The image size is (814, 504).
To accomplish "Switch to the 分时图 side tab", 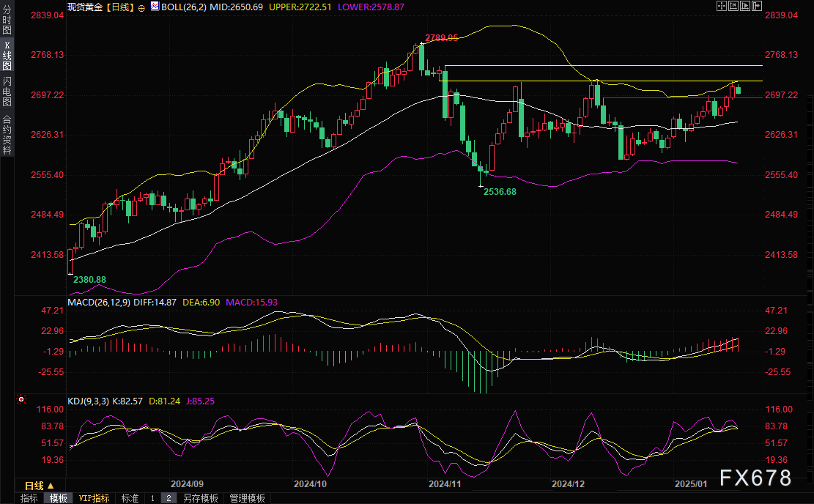I will [7, 20].
